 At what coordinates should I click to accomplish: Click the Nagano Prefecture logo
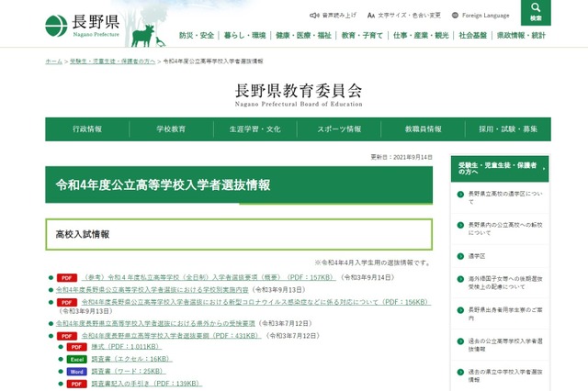[x=82, y=26]
